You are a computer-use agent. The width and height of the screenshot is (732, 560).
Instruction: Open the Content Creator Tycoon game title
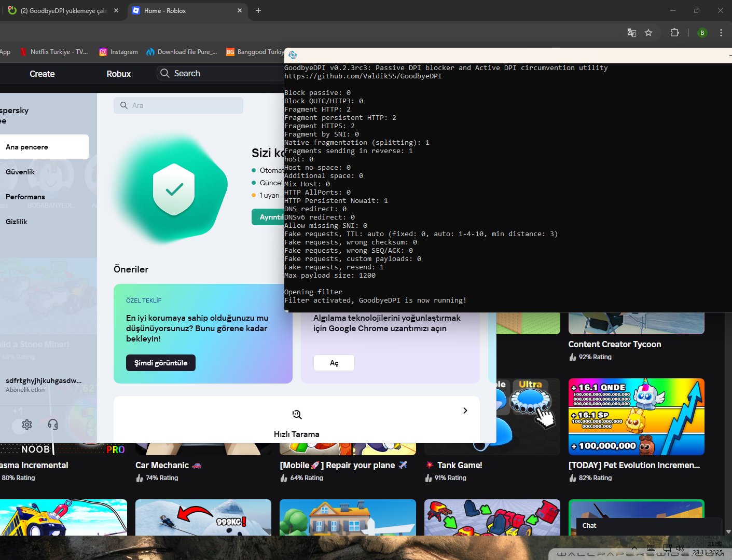tap(615, 344)
